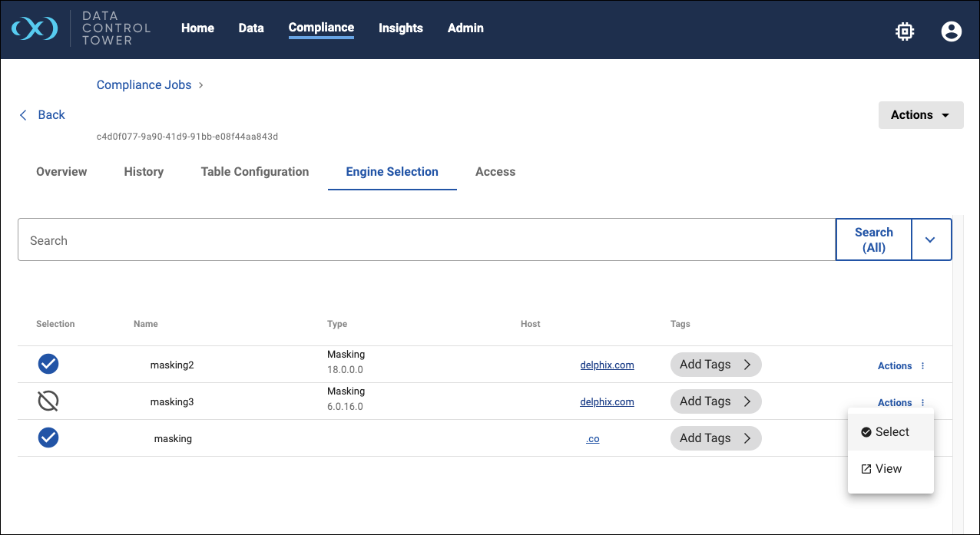This screenshot has width=980, height=535.
Task: Expand the search filter dropdown arrow
Action: [931, 240]
